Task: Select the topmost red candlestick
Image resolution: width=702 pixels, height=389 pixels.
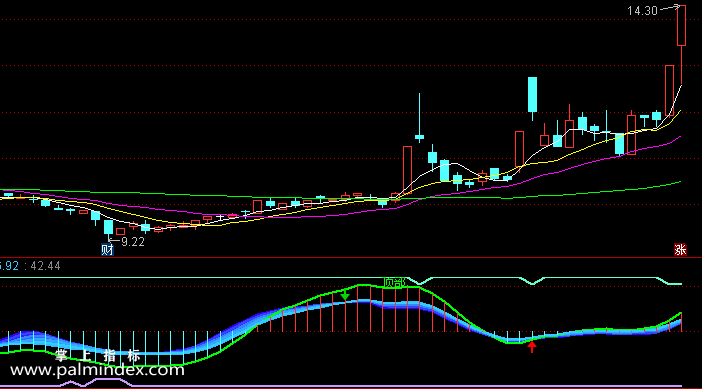Action: click(681, 26)
